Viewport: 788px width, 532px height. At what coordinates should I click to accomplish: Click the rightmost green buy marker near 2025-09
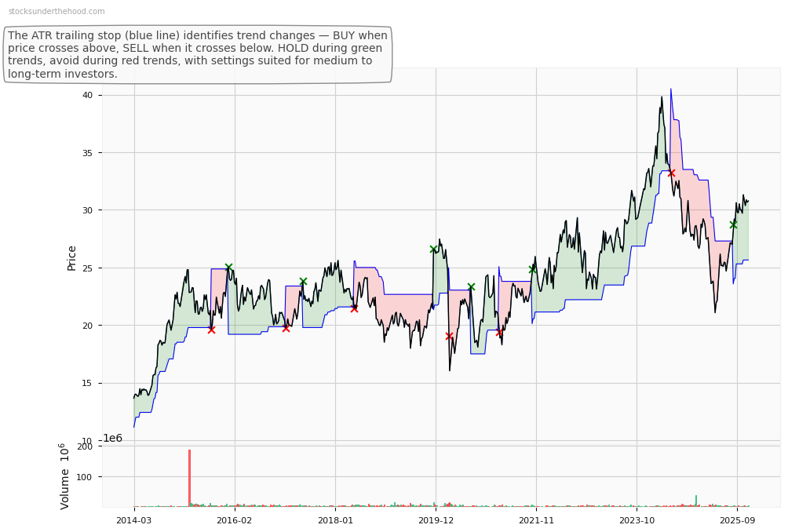point(734,224)
